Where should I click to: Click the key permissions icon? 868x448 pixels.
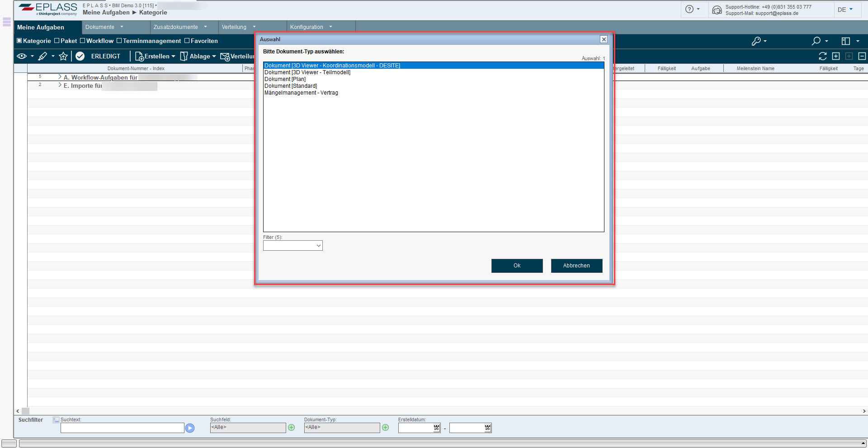(x=756, y=41)
